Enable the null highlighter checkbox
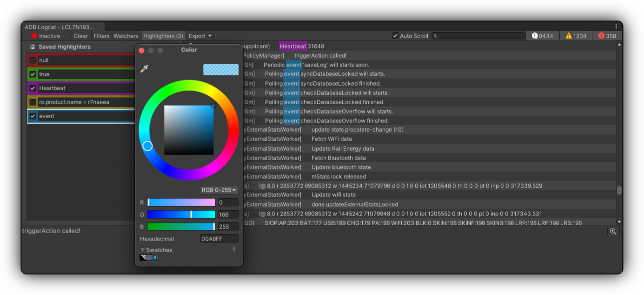 pyautogui.click(x=33, y=60)
